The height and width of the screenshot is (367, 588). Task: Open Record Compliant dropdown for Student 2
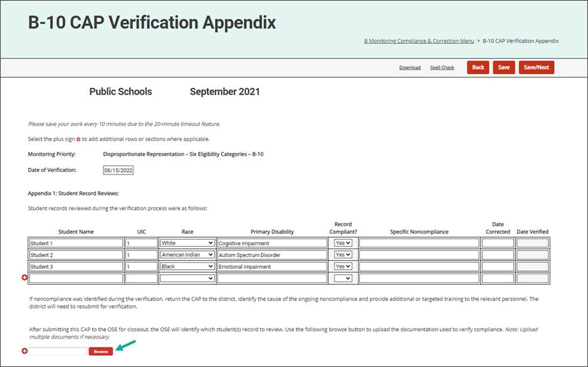[x=343, y=255]
